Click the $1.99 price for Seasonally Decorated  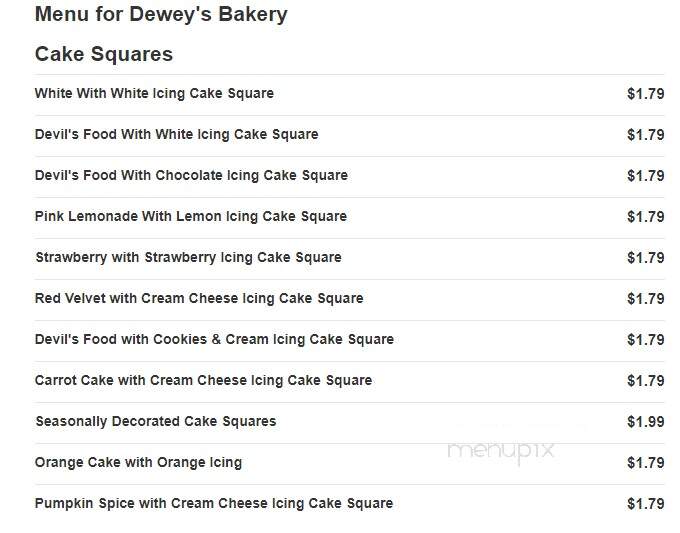tap(645, 422)
